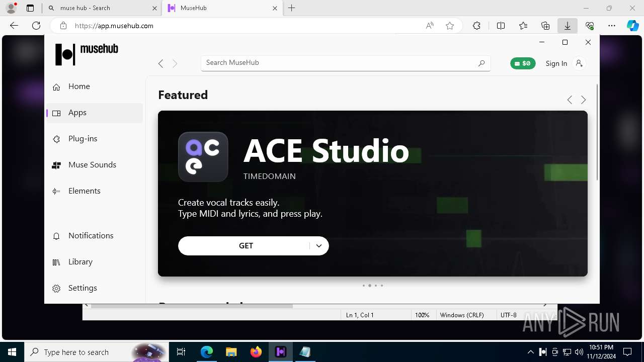
Task: Launch Firefox from taskbar
Action: [256, 352]
